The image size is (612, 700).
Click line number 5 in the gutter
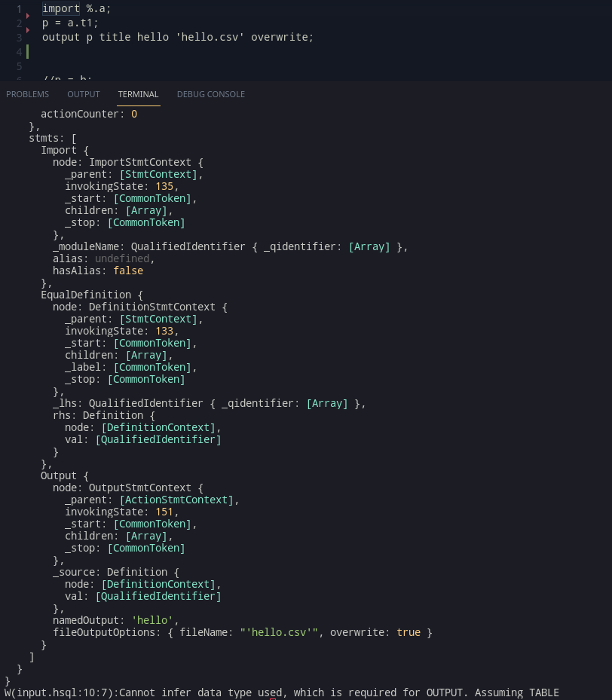[19, 66]
